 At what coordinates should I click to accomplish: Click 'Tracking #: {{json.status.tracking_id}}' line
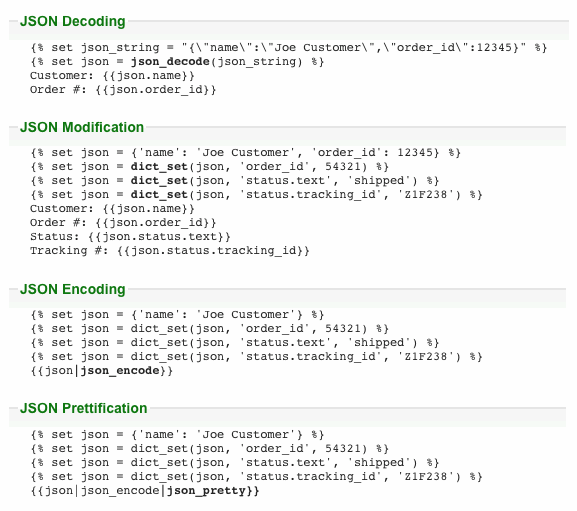[x=170, y=251]
